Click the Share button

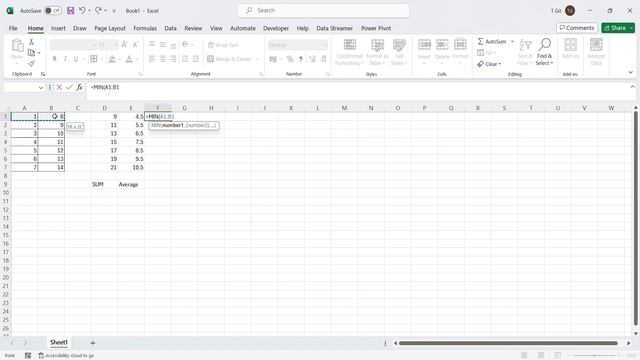pos(615,28)
